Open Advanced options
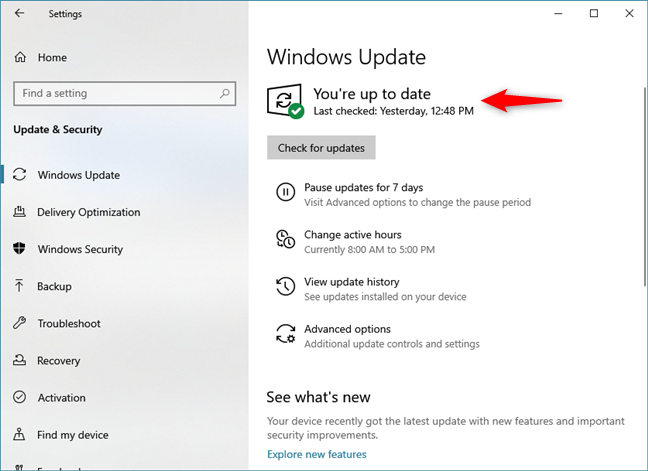This screenshot has height=471, width=648. tap(347, 329)
